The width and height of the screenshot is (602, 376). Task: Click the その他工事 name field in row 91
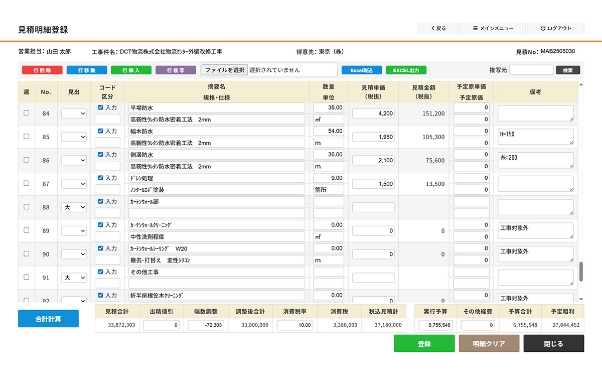(217, 272)
